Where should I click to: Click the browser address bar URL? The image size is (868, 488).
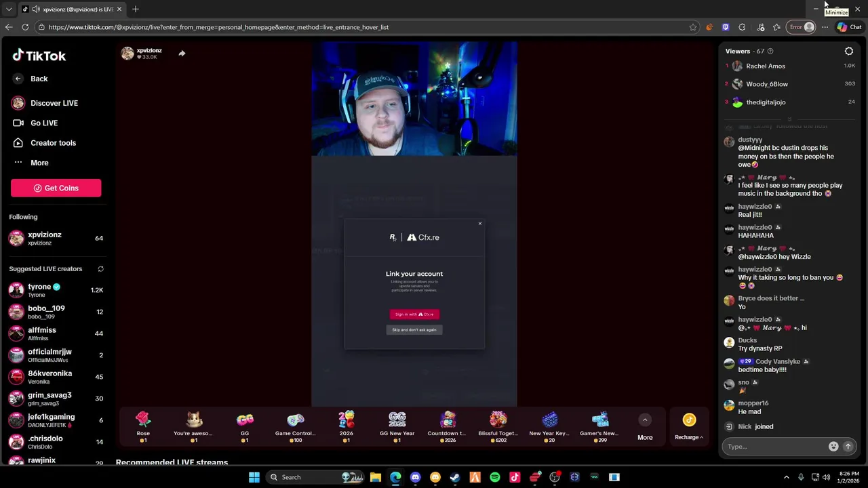click(218, 27)
